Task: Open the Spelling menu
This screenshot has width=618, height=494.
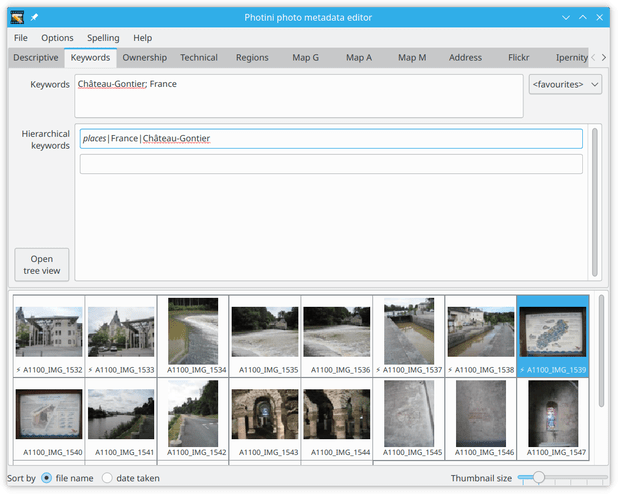Action: click(x=103, y=38)
